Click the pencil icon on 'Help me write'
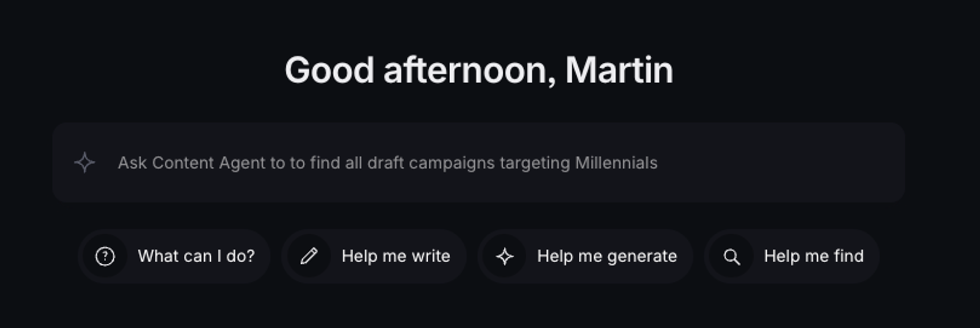The height and width of the screenshot is (328, 980). tap(310, 256)
